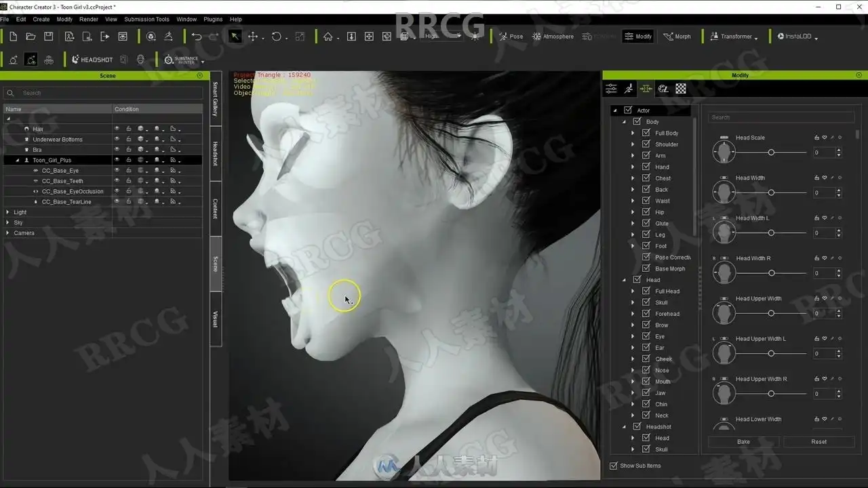Collapse the Headshot category in Modify tree
868x488 pixels.
[x=624, y=427]
